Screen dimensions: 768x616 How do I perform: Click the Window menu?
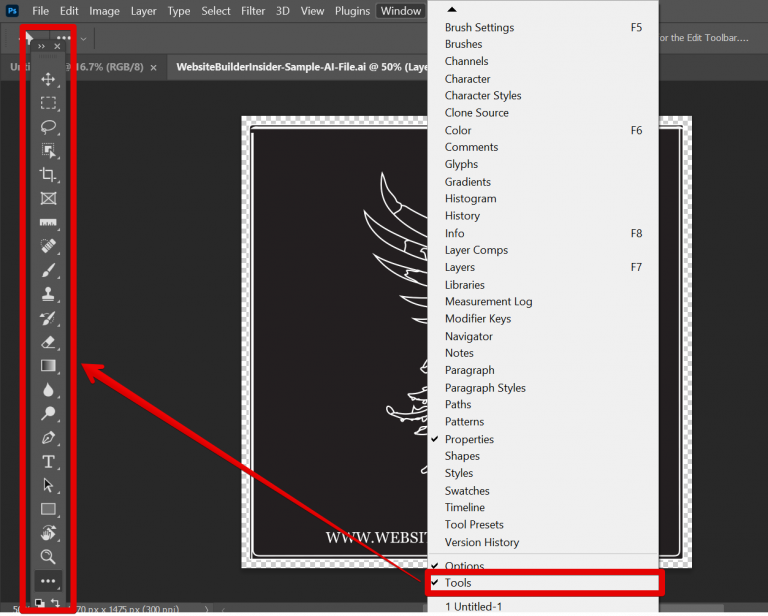click(401, 11)
